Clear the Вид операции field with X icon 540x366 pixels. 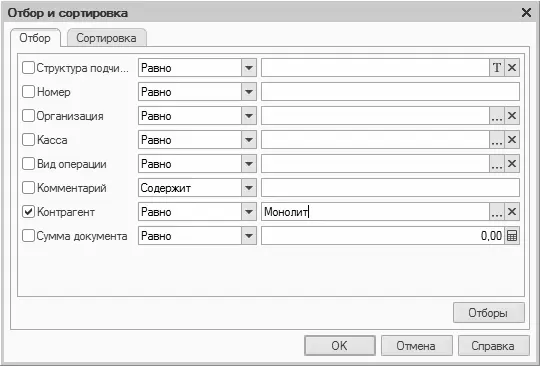click(x=512, y=164)
